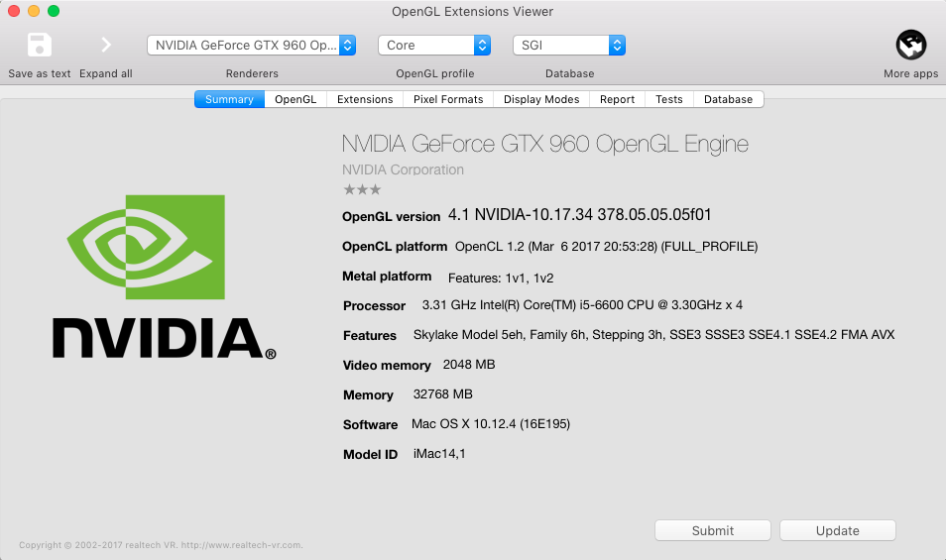Viewport: 946px width, 560px height.
Task: Open the Tests tab
Action: (669, 99)
